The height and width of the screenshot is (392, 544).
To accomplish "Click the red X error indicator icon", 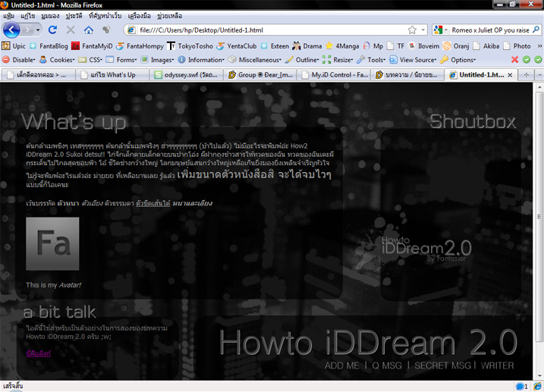I will tap(515, 60).
